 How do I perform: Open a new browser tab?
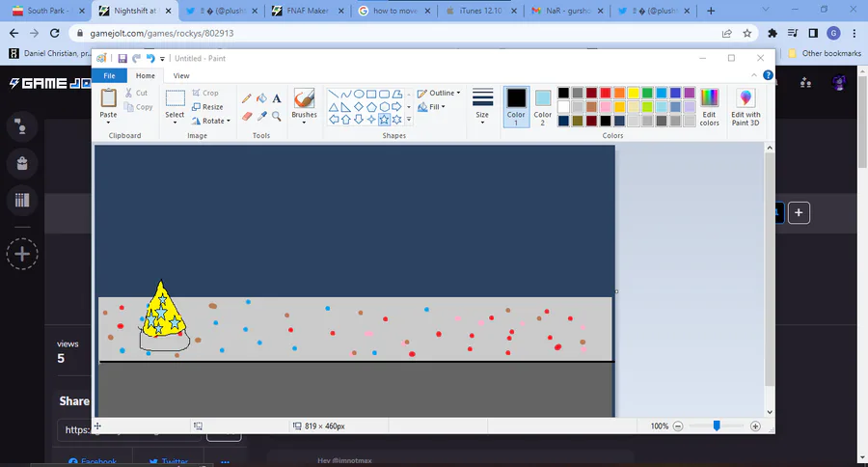(711, 11)
